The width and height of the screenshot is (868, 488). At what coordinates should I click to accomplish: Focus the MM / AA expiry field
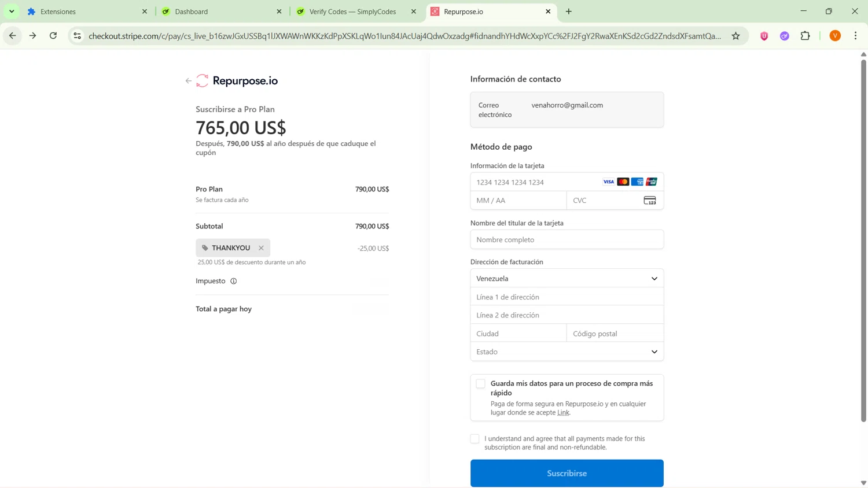click(x=518, y=201)
